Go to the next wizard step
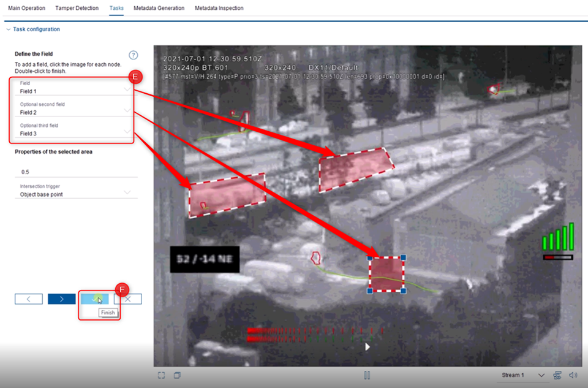 pos(61,299)
